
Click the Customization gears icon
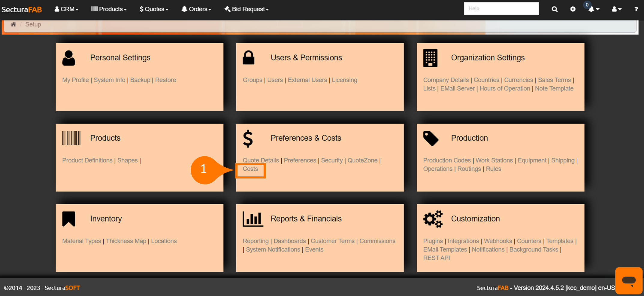pos(433,219)
